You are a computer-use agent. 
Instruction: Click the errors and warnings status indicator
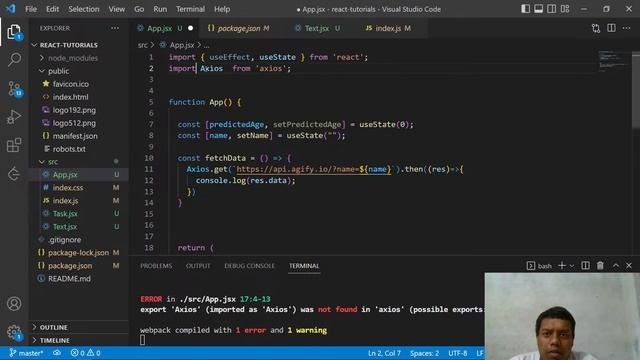pyautogui.click(x=85, y=353)
